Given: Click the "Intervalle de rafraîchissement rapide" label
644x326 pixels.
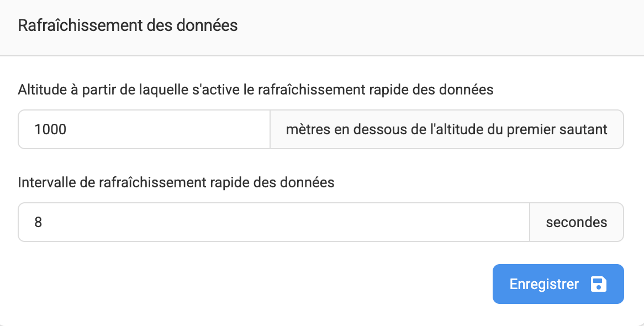Looking at the screenshot, I should pos(176,182).
